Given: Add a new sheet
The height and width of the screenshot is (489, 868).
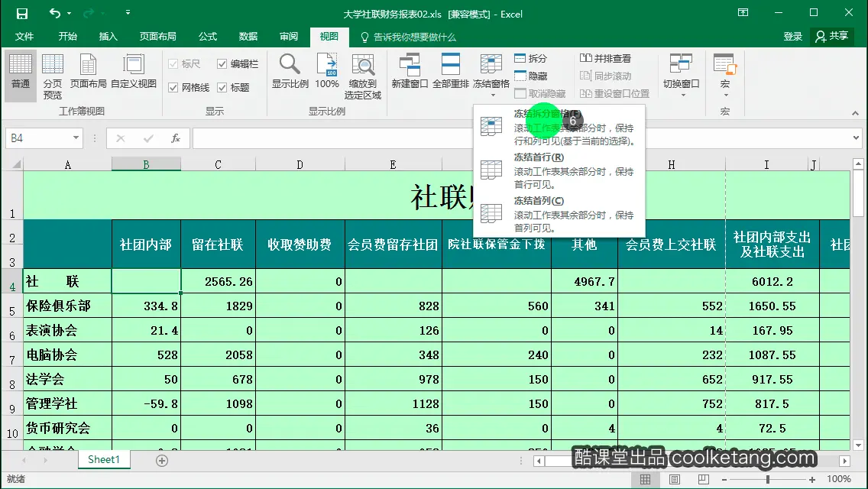Looking at the screenshot, I should click(162, 461).
